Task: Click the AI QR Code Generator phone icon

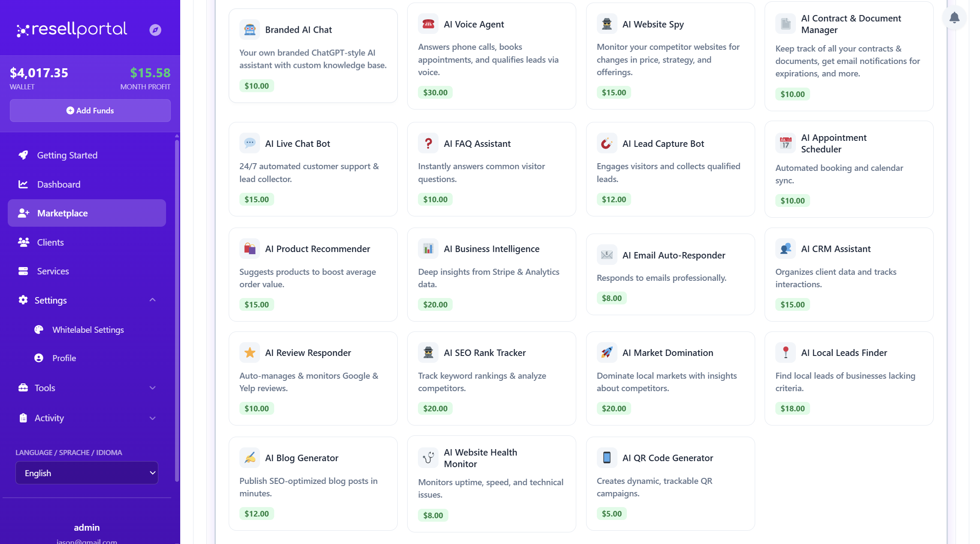Action: (607, 457)
